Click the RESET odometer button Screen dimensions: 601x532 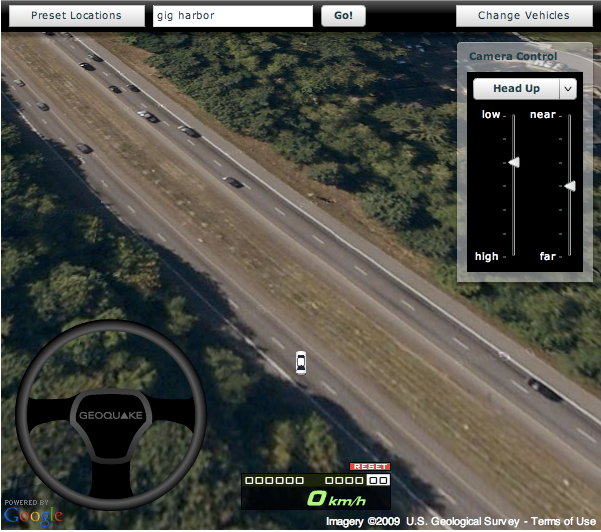[370, 466]
